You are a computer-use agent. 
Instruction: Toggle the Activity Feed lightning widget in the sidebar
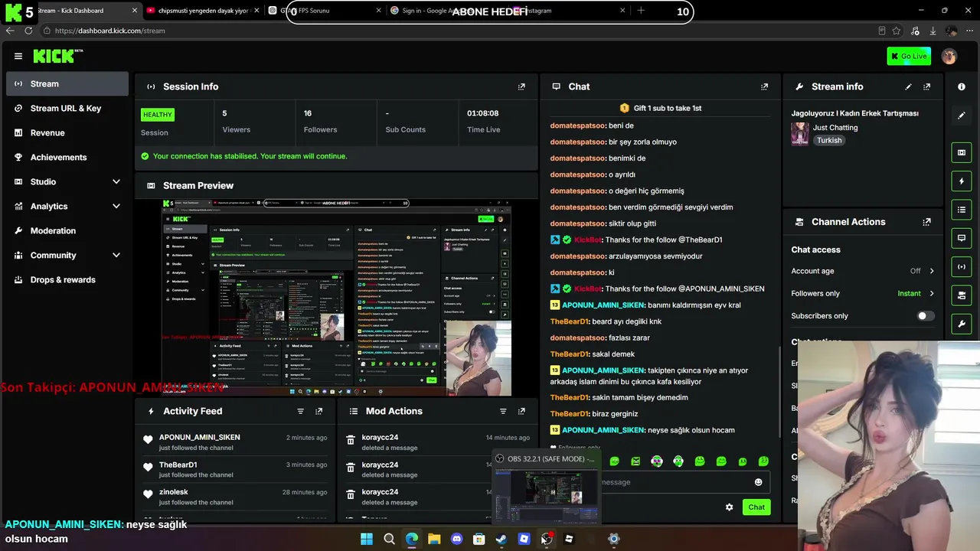pyautogui.click(x=962, y=181)
